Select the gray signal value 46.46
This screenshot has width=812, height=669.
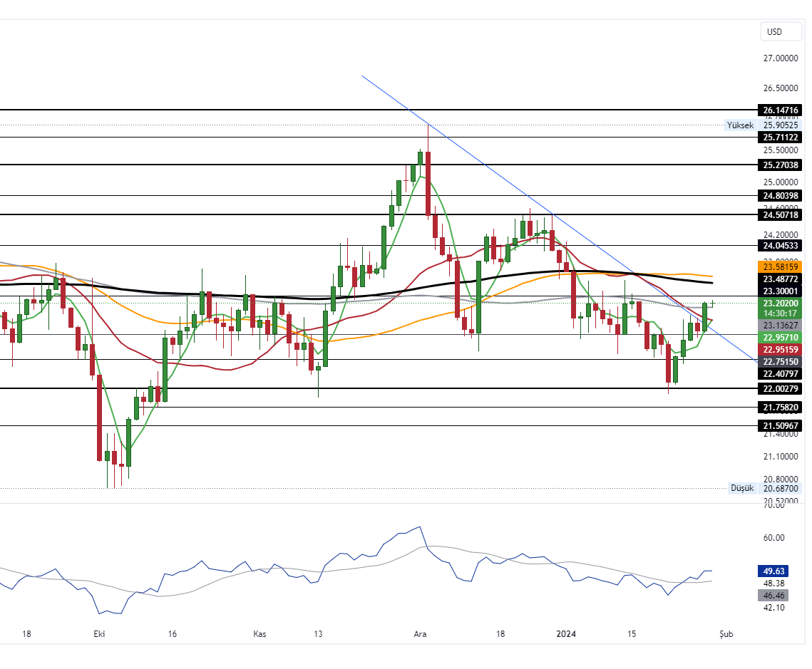(774, 595)
